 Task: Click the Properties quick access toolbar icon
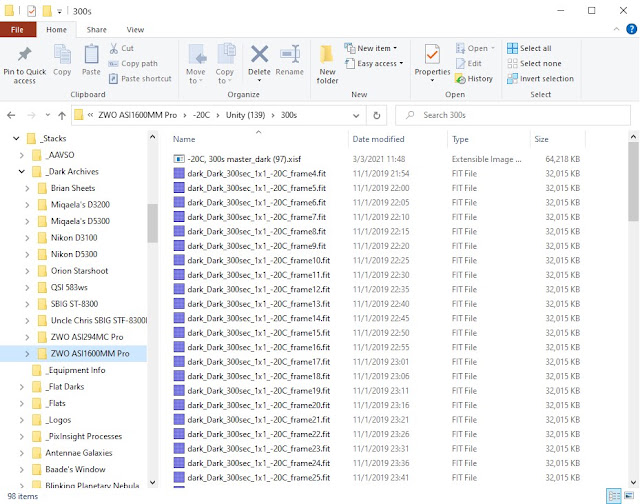click(x=31, y=11)
